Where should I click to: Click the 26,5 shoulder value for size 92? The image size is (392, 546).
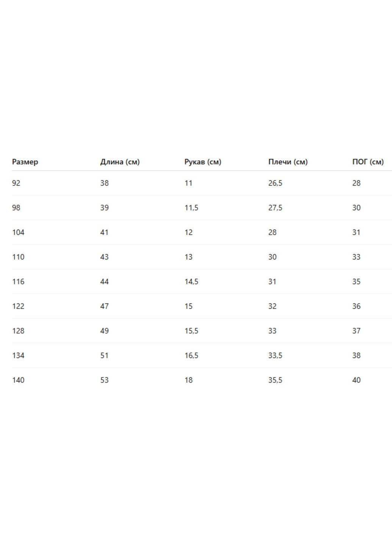(x=275, y=183)
